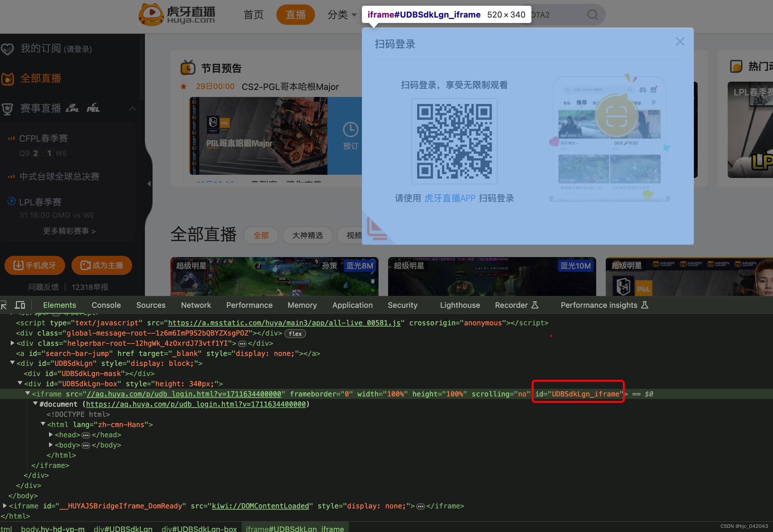The width and height of the screenshot is (773, 532).
Task: Click the trophy icon beside 赛事直播
Action: tap(7, 109)
